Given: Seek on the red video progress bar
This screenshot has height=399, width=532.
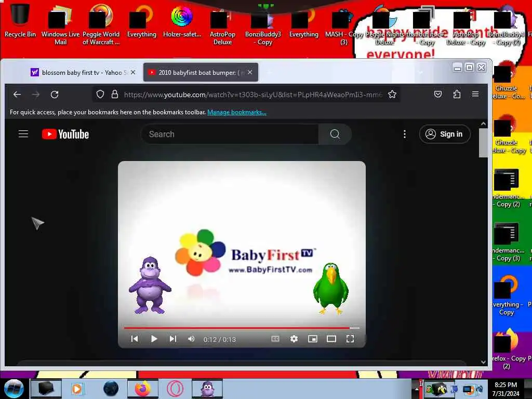Looking at the screenshot, I should (x=242, y=328).
